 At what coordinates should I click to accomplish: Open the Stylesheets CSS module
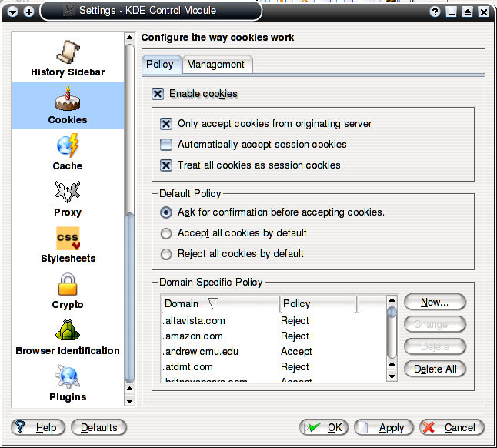tap(68, 243)
